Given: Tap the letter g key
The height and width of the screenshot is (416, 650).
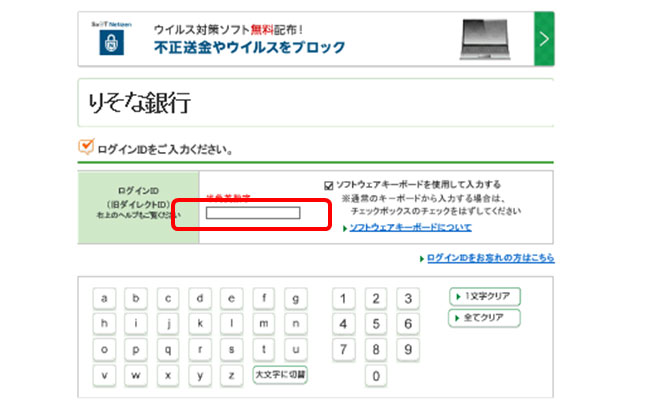Looking at the screenshot, I should (296, 298).
